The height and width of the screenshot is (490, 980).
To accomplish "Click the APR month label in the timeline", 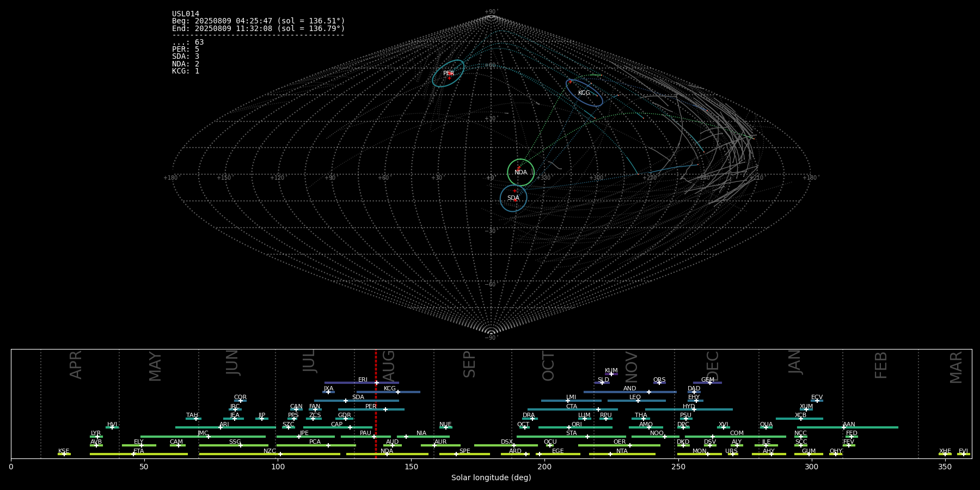I will pos(76,365).
